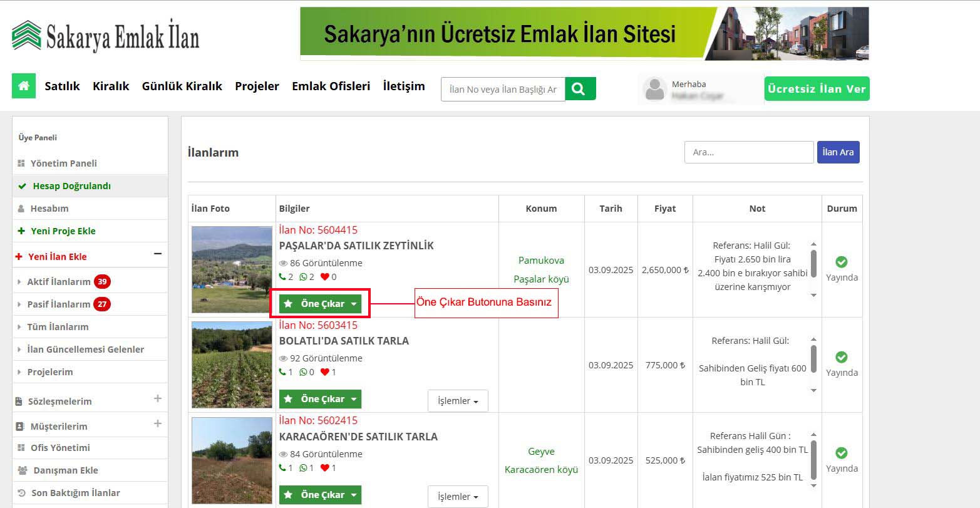
Task: Click green Yayında check icon for PAŞALAR listing
Action: (842, 262)
